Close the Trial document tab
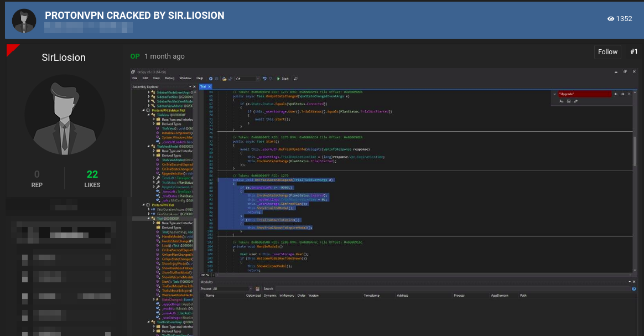This screenshot has width=644, height=336. tap(209, 87)
